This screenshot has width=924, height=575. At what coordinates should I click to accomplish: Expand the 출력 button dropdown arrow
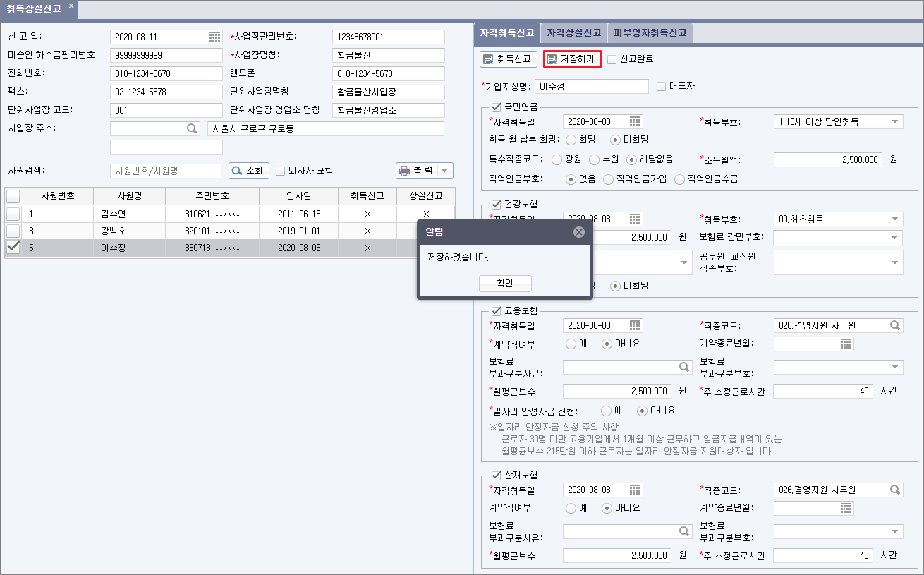click(444, 171)
